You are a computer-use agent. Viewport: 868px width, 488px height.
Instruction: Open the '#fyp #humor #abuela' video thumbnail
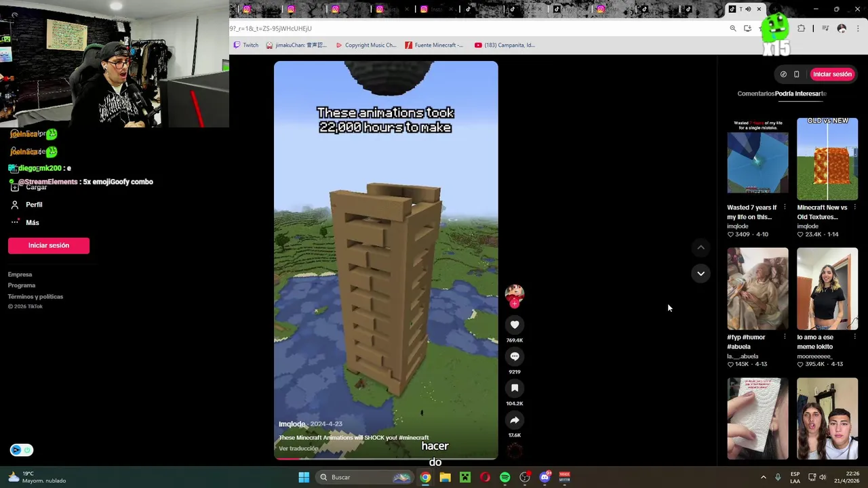[x=757, y=289]
